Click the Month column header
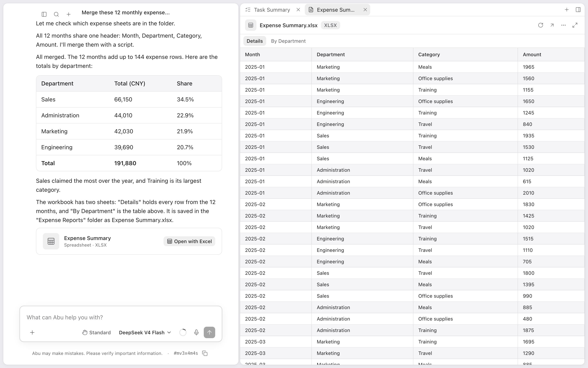Viewport: 588px width, 368px height. point(276,55)
